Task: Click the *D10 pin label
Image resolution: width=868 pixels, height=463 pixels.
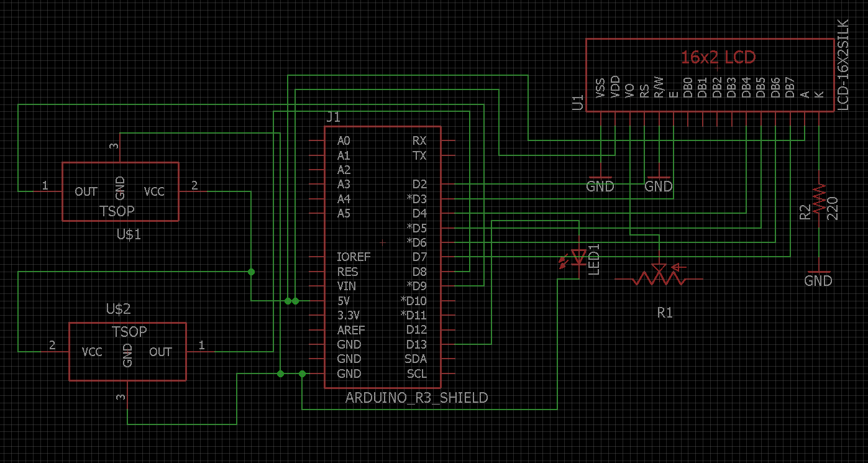Action: [x=414, y=301]
